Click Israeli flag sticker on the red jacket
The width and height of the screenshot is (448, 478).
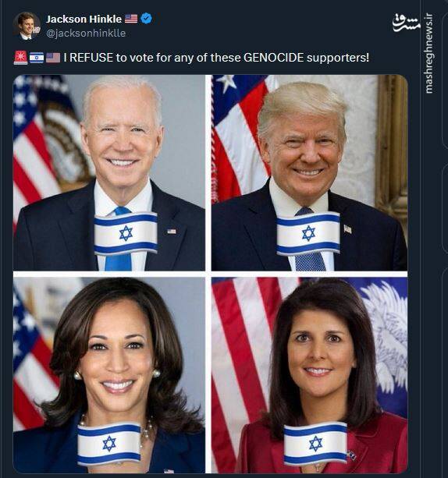(x=315, y=443)
